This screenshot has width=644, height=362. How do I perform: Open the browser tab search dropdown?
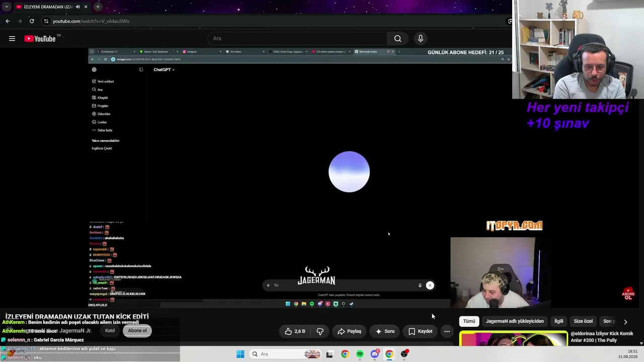7,7
